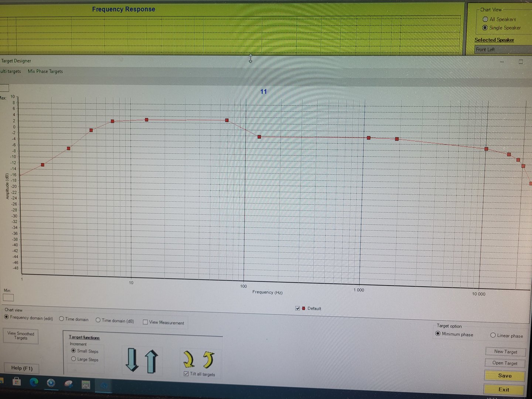Click the Min input box below the chart
The height and width of the screenshot is (399, 532).
pos(8,297)
